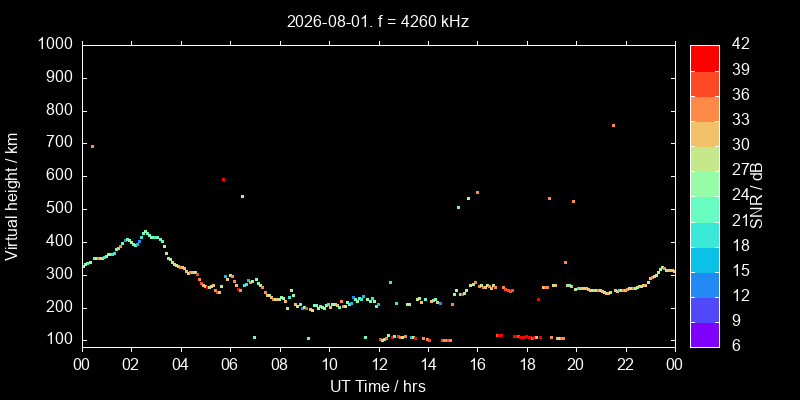This screenshot has width=800, height=400.
Task: Click the 12 tick label on time axis
Action: point(379,365)
